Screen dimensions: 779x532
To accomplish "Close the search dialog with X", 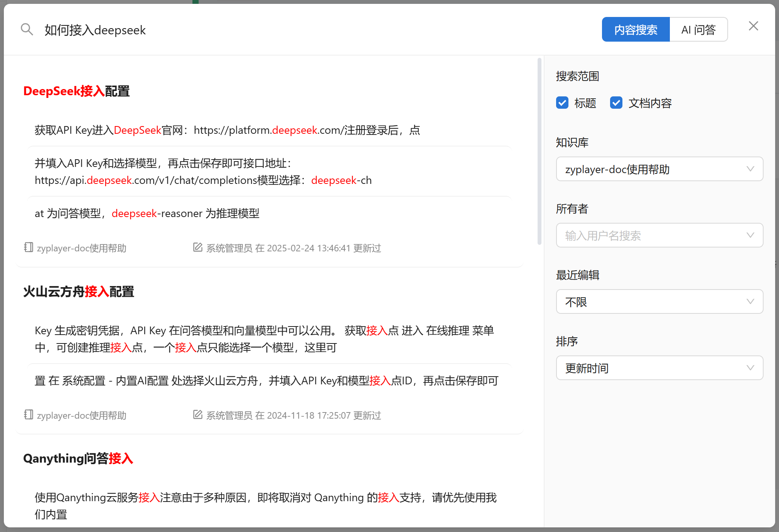I will tap(753, 26).
